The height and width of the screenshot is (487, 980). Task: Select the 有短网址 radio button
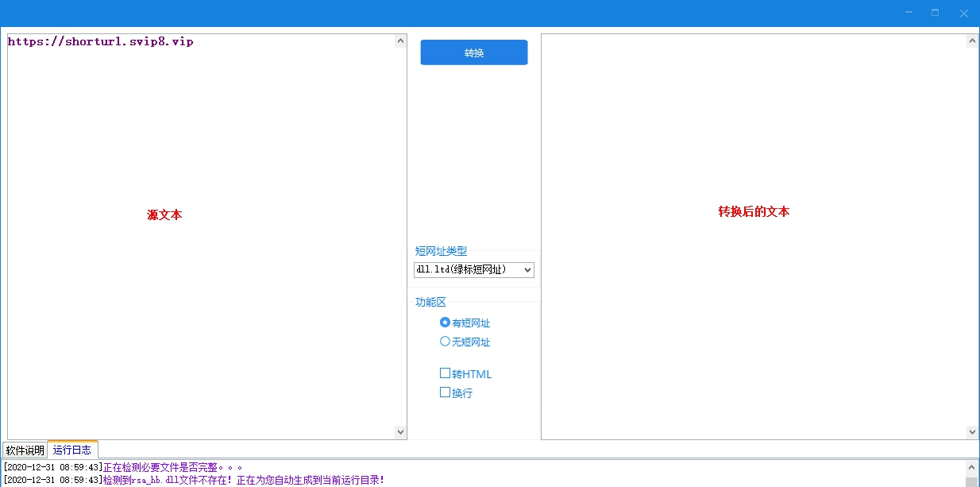click(446, 323)
